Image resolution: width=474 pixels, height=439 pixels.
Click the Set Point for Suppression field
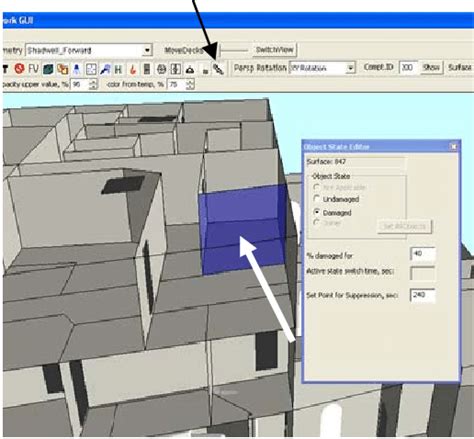(422, 295)
